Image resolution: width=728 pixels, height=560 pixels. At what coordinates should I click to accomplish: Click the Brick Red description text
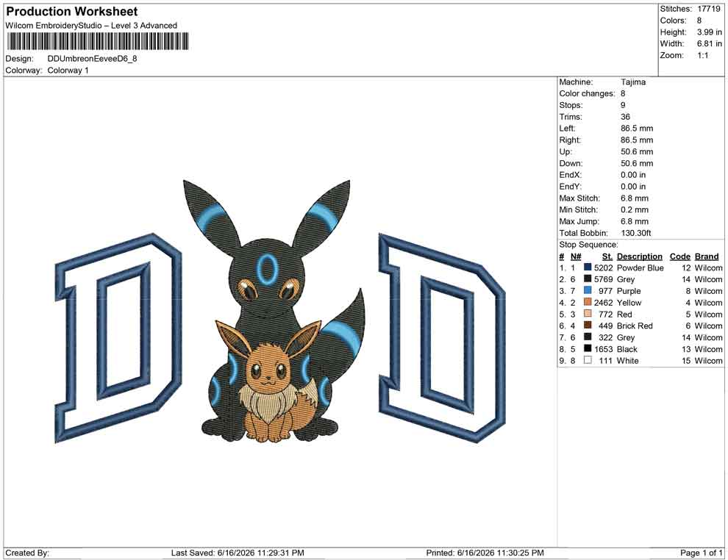[635, 326]
